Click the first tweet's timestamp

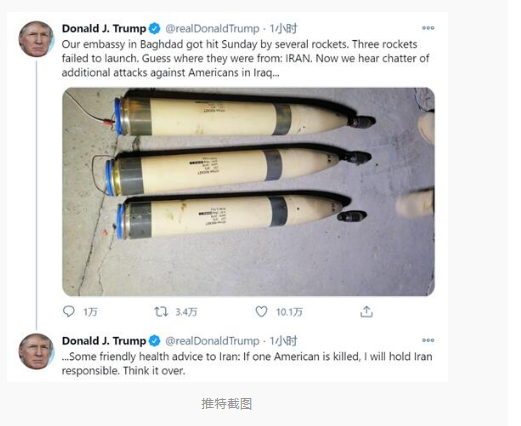click(x=283, y=29)
